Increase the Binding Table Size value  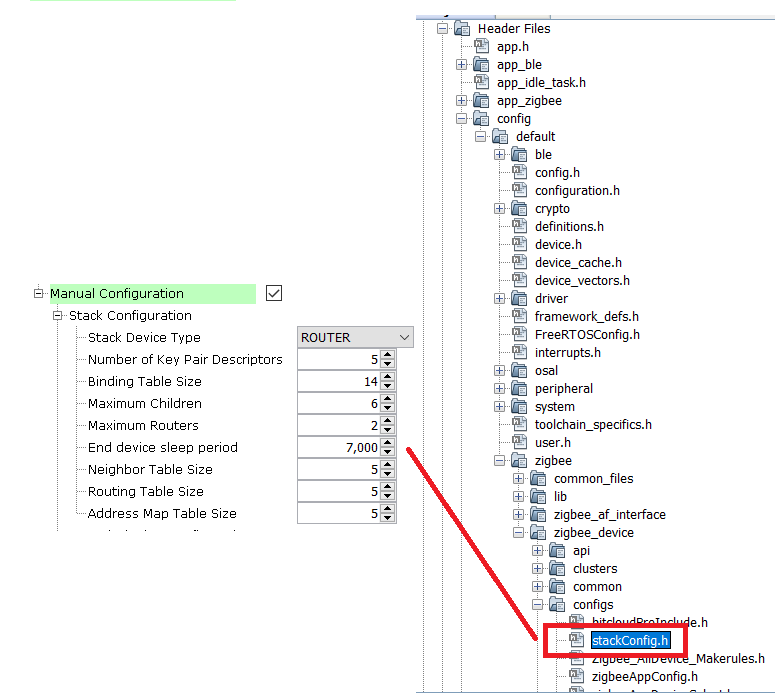tap(388, 377)
